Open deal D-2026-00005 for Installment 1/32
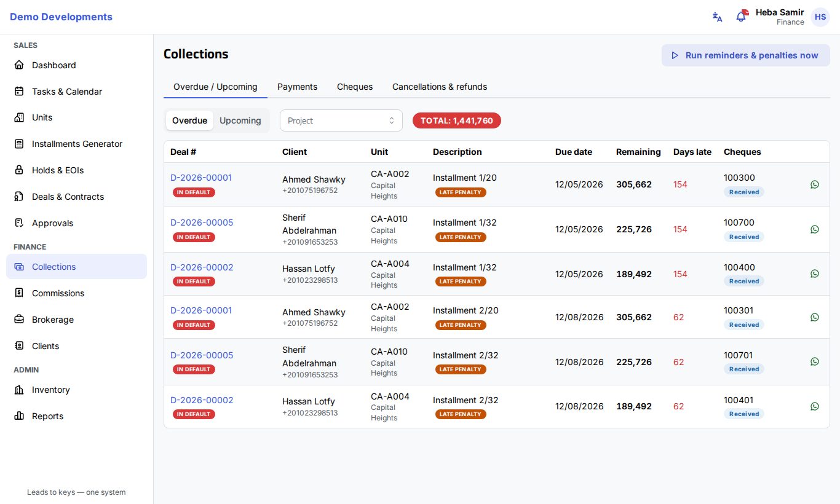Image resolution: width=840 pixels, height=504 pixels. tap(202, 222)
